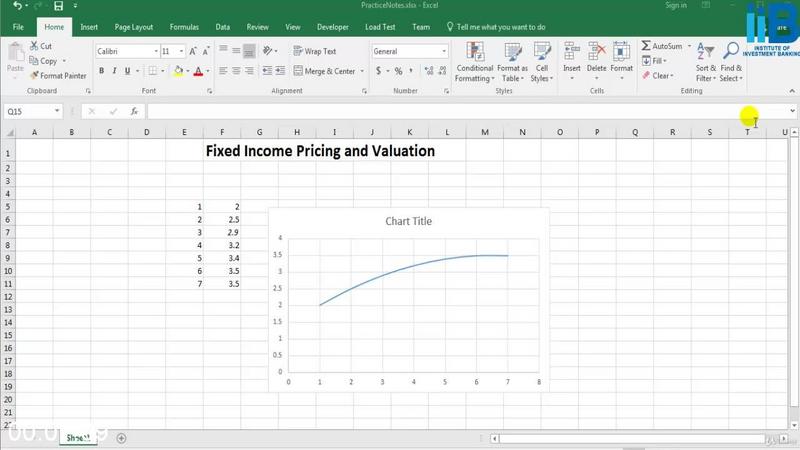Open the Format as Table gallery
Viewport: 800px width, 450px height.
pyautogui.click(x=512, y=62)
